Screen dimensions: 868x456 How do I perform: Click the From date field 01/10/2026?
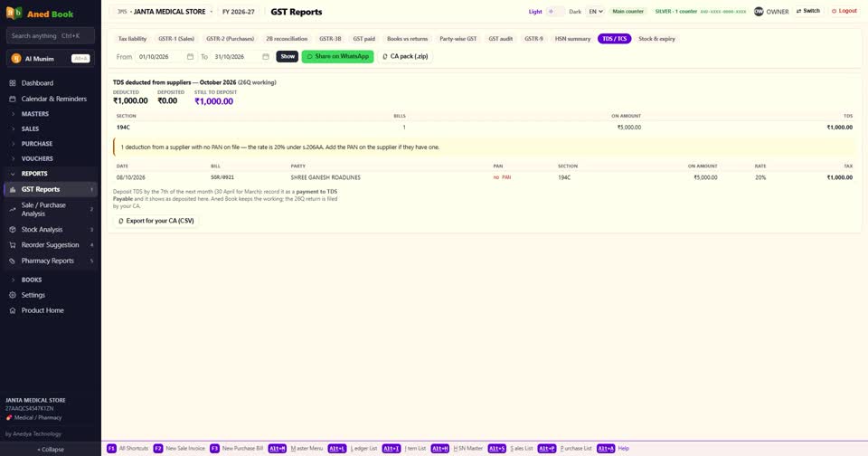[165, 56]
